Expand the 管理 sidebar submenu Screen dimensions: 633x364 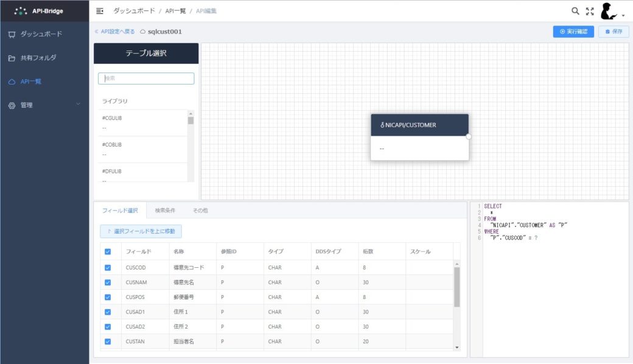click(79, 104)
